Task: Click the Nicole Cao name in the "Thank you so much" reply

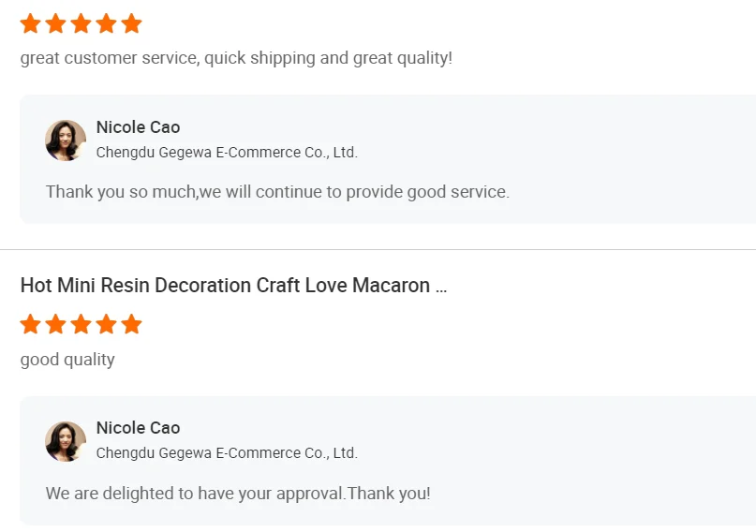Action: pos(138,127)
